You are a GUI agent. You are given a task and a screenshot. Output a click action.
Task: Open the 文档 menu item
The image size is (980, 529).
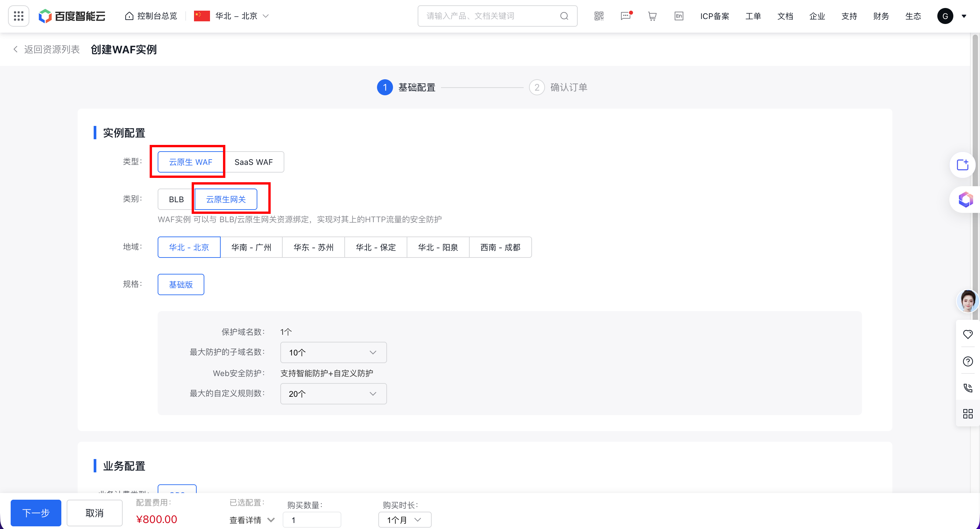coord(785,16)
